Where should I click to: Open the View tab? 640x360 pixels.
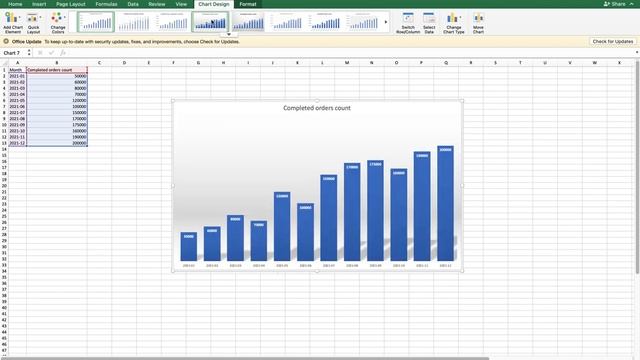181,4
